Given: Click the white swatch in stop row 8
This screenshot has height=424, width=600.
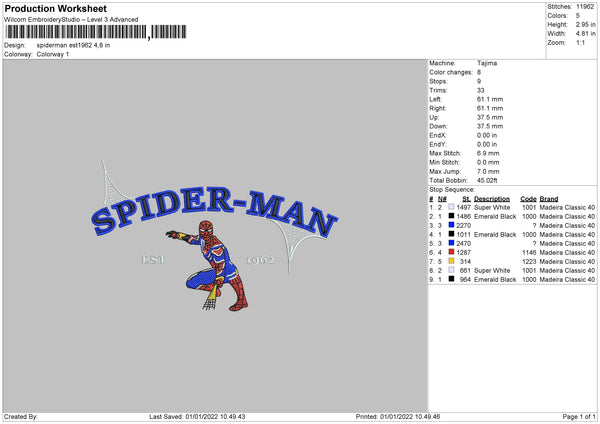Looking at the screenshot, I should (x=452, y=270).
